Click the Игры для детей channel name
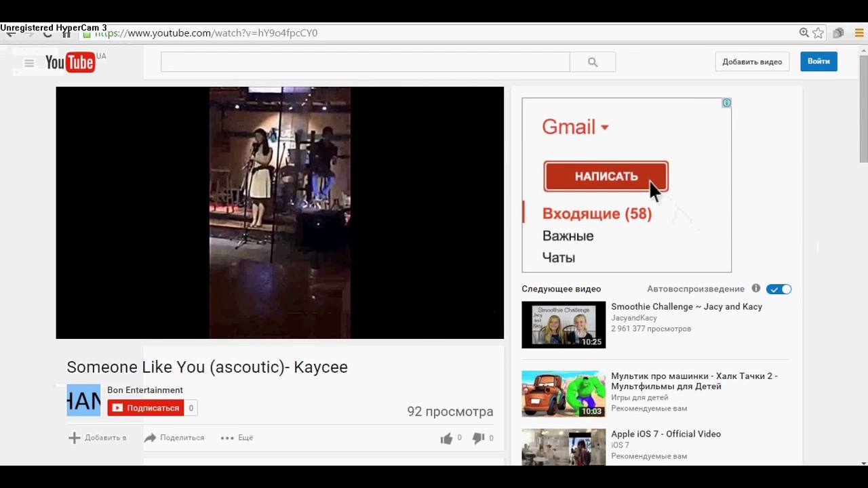The image size is (868, 488). pos(639,397)
